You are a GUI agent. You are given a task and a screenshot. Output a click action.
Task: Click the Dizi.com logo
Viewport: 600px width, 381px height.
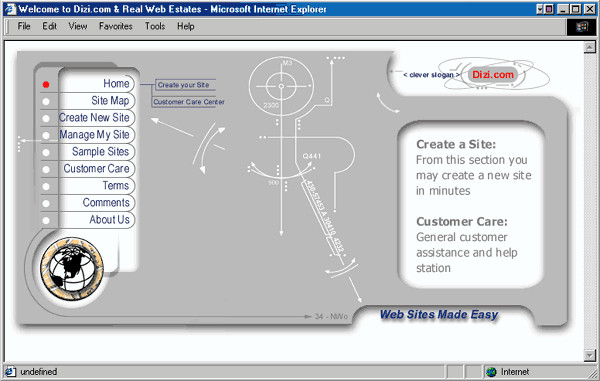(493, 75)
